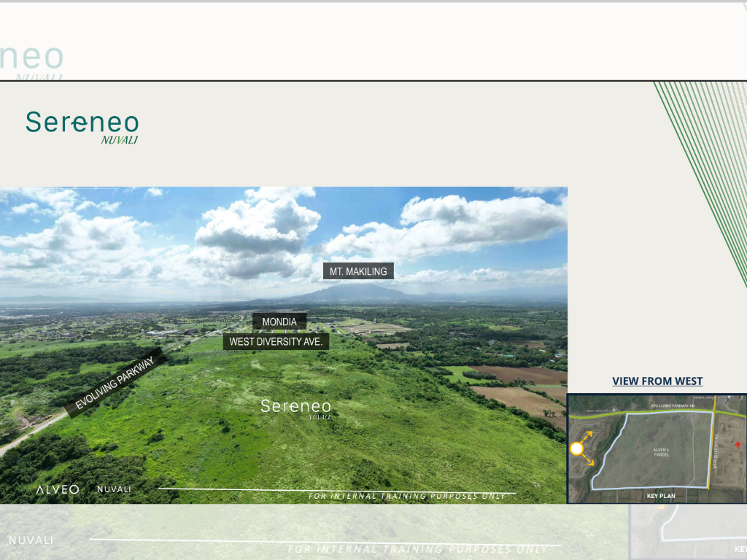
Task: Click the FOR INTERNAL TRAINING PURPOSES ONLY text
Action: [x=407, y=495]
